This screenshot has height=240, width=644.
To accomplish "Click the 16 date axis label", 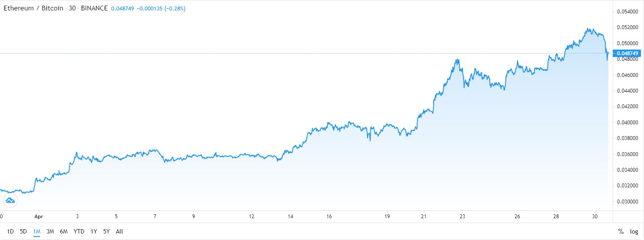I will (329, 216).
